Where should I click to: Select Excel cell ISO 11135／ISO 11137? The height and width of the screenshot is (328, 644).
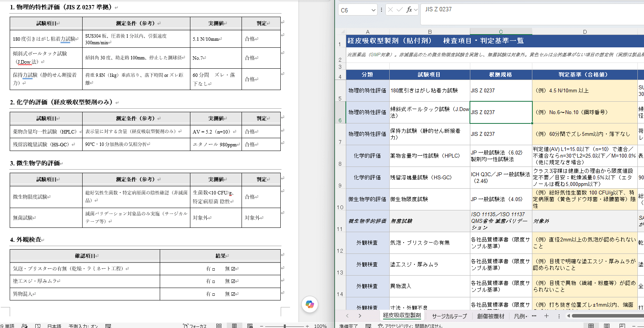tap(501, 221)
